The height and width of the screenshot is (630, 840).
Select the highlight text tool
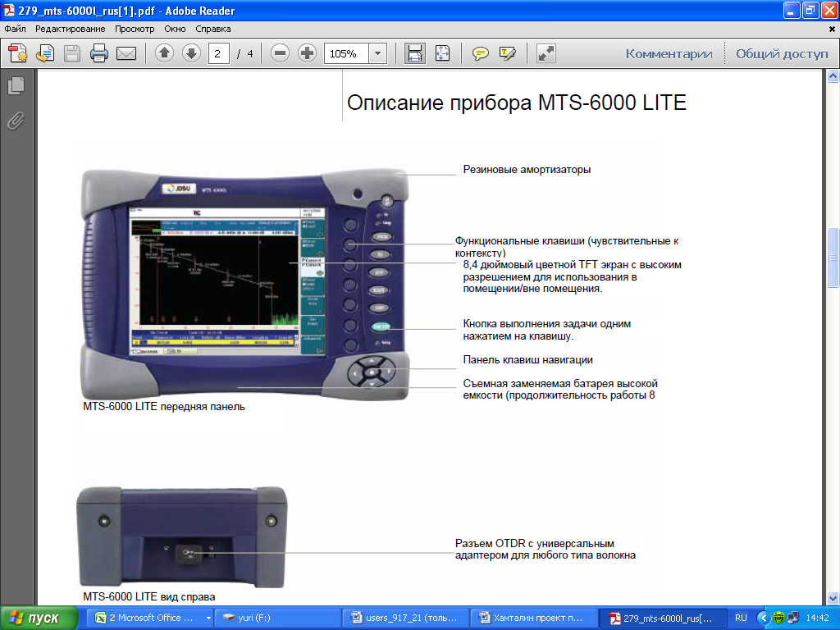coord(507,53)
